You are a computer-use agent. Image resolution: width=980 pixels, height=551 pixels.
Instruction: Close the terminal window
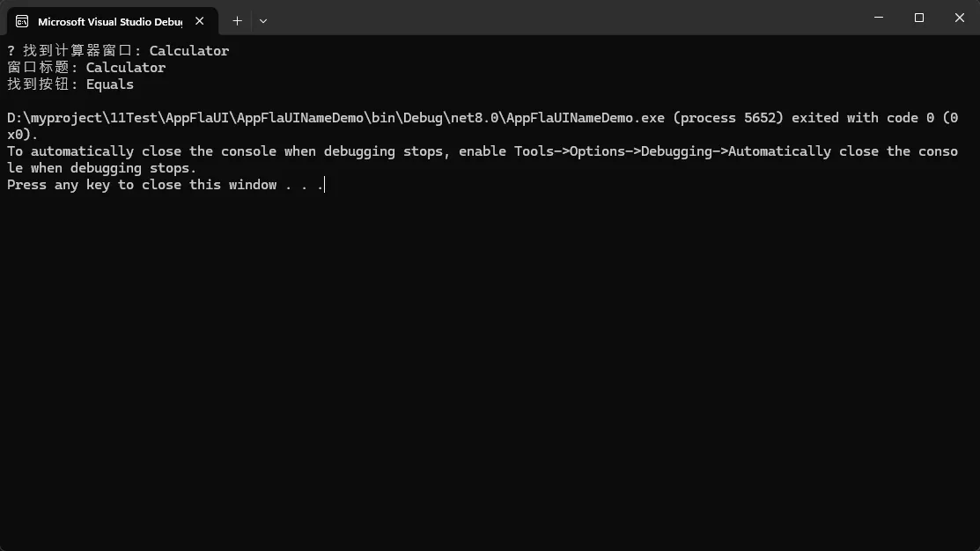point(960,18)
